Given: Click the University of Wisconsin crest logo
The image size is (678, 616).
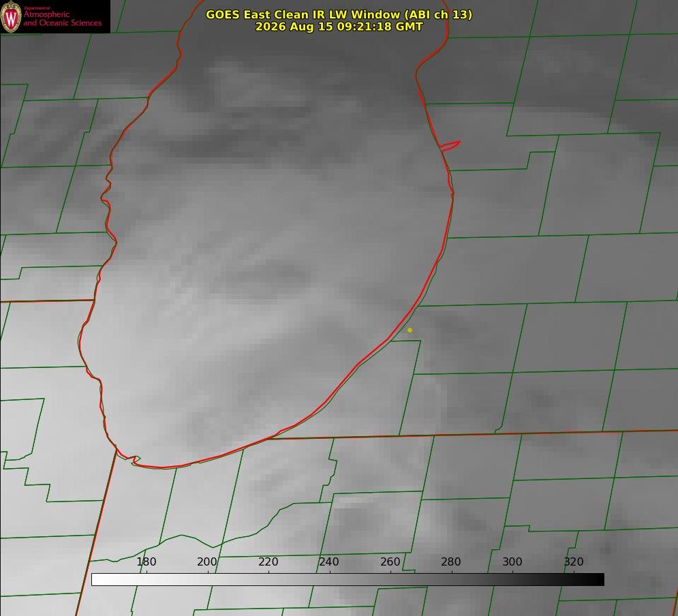Looking at the screenshot, I should 11,16.
